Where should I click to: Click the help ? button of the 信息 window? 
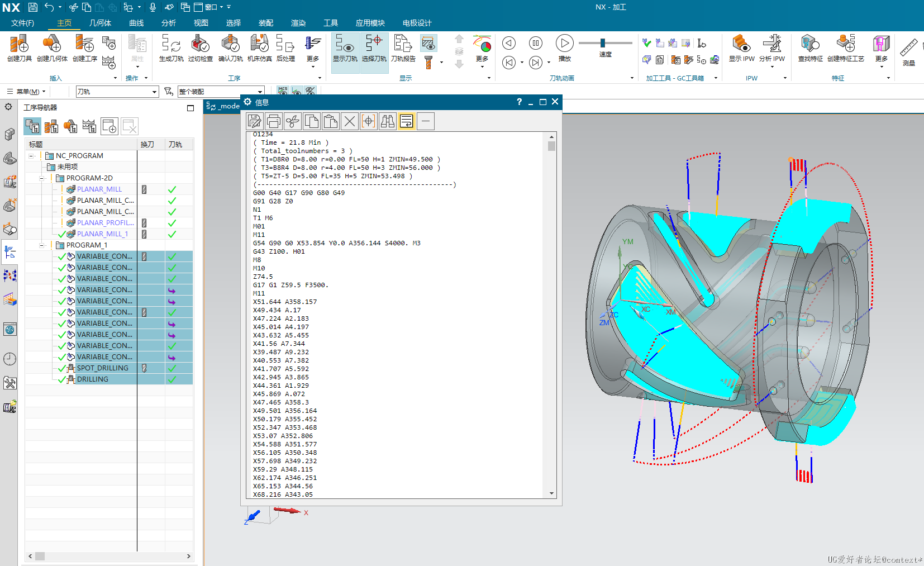click(519, 102)
